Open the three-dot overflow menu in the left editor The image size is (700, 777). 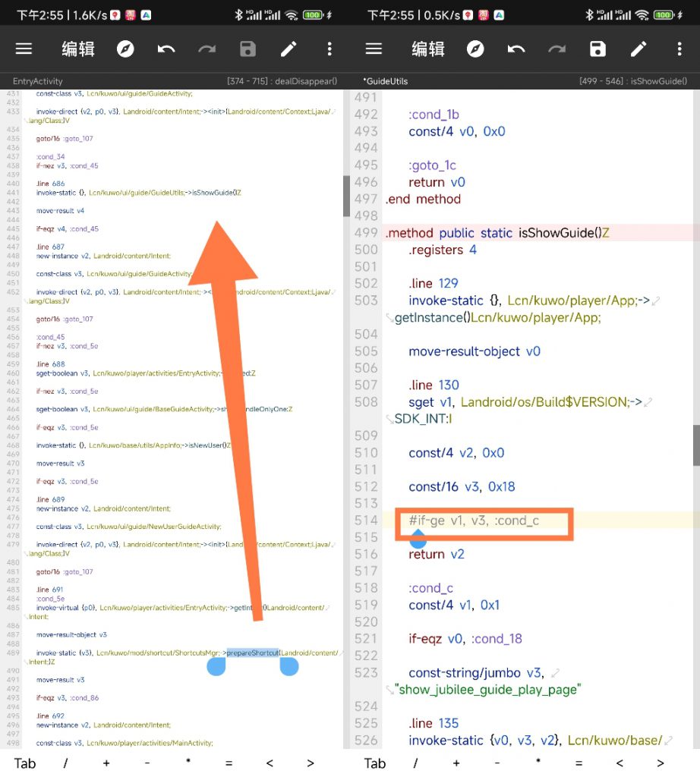tap(330, 49)
